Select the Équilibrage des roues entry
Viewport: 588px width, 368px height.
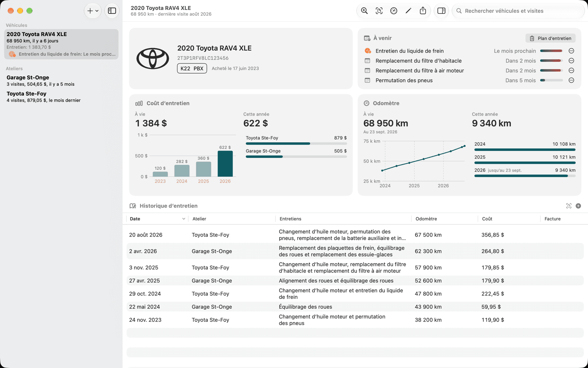[305, 307]
